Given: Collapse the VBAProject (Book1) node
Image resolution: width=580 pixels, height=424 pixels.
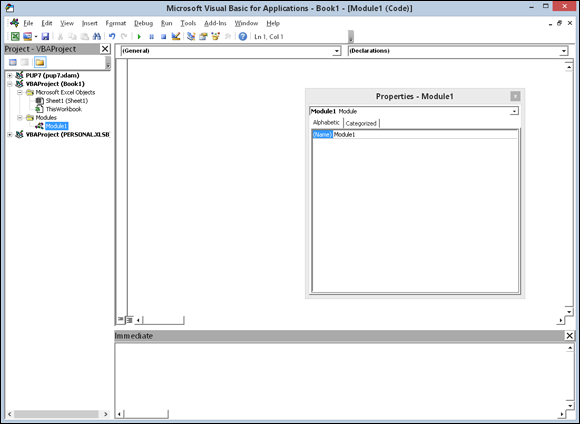Looking at the screenshot, I should coord(10,84).
